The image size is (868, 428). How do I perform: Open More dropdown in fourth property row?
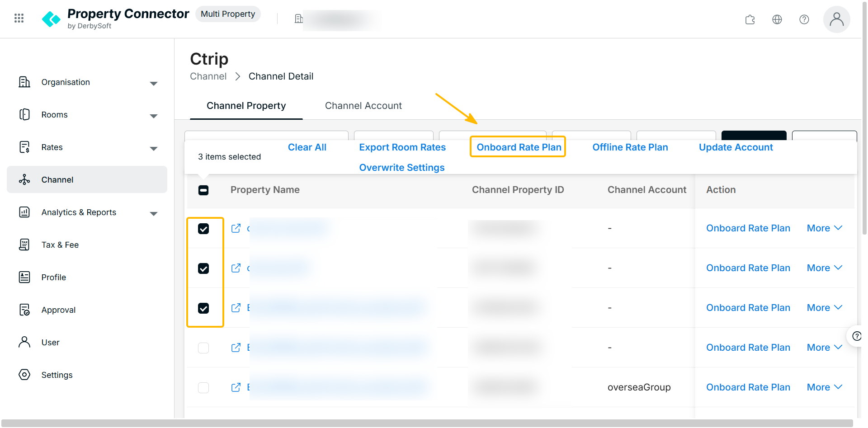[x=825, y=348]
